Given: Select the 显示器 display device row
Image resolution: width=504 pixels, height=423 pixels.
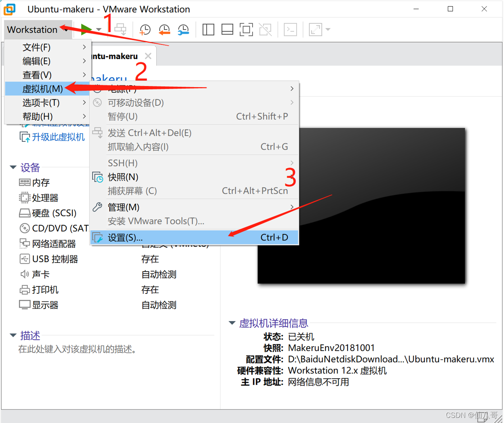Looking at the screenshot, I should 39,305.
